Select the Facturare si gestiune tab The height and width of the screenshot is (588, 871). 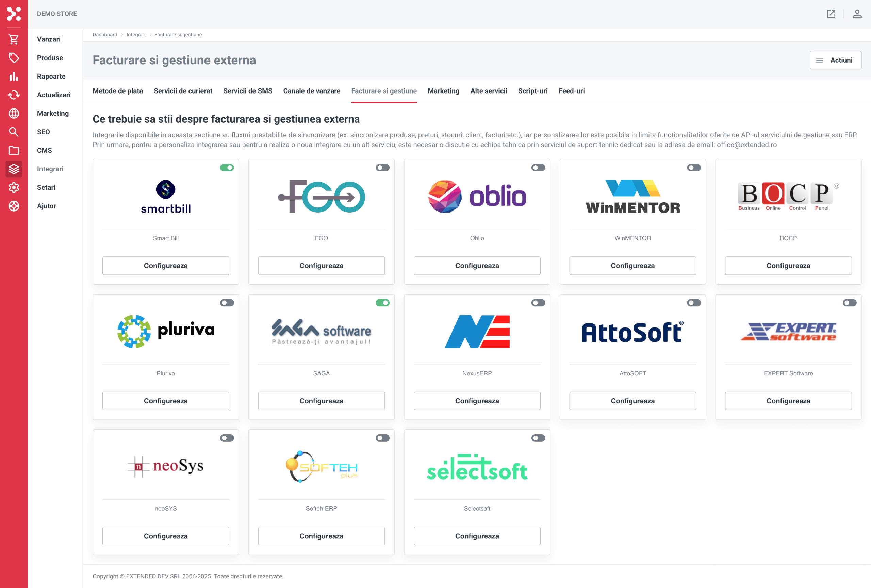[x=384, y=91]
